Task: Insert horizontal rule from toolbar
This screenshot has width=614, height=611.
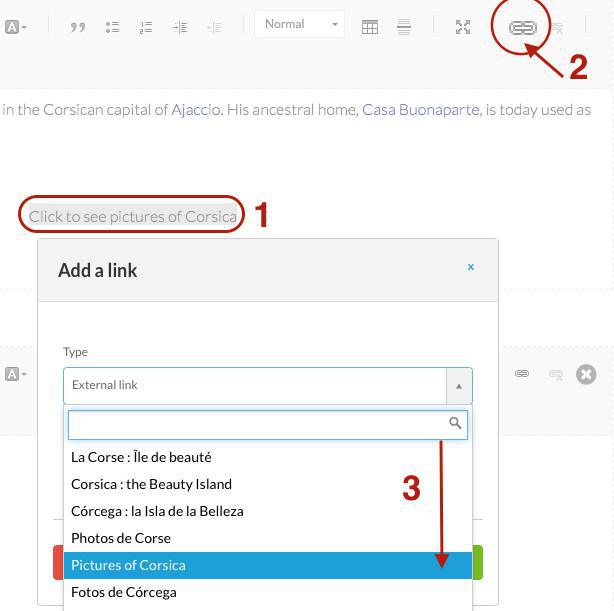Action: click(404, 28)
